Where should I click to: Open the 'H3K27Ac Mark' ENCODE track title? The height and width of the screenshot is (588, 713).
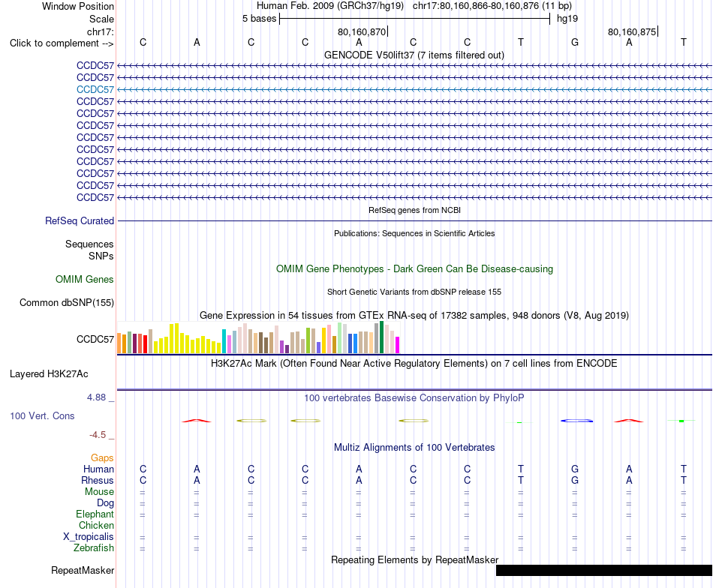pyautogui.click(x=414, y=364)
